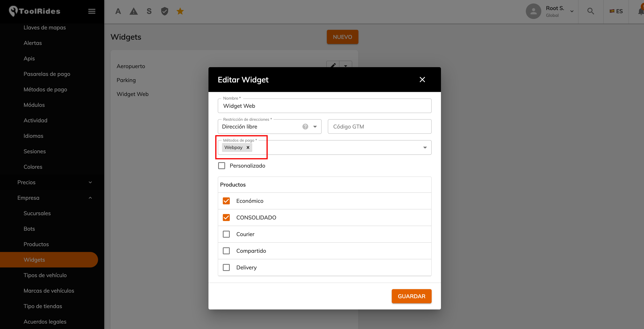Toggle the hamburger sidebar menu
The height and width of the screenshot is (329, 644).
click(92, 11)
